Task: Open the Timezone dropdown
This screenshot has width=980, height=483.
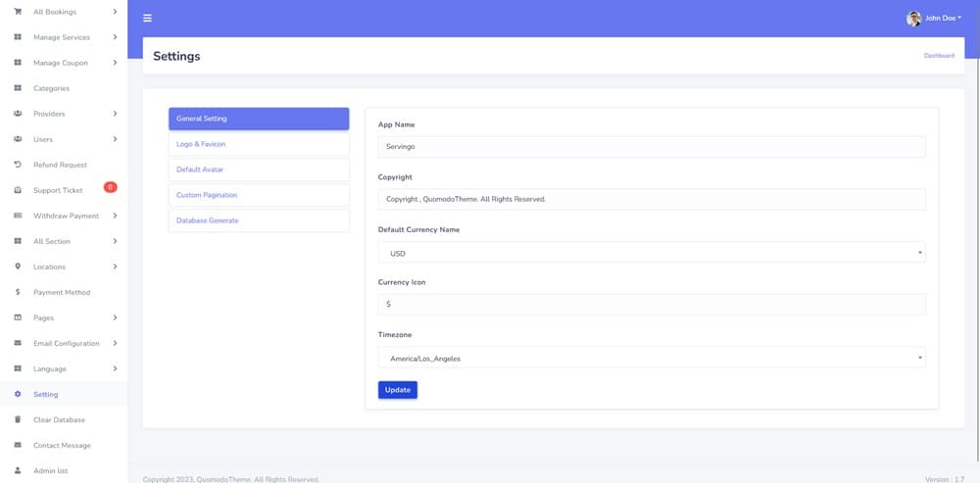Action: pyautogui.click(x=651, y=358)
